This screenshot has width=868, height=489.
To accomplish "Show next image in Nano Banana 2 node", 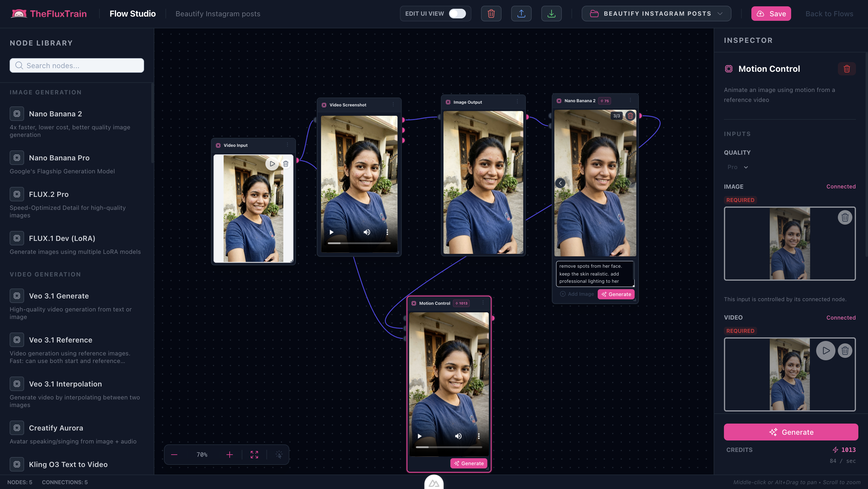I will point(630,183).
